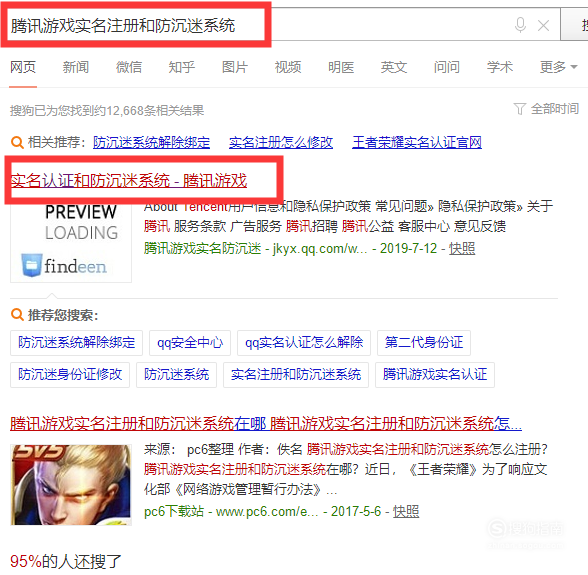The height and width of the screenshot is (575, 588).
Task: Click the funnel filter icon beside 全部时间
Action: tap(519, 109)
